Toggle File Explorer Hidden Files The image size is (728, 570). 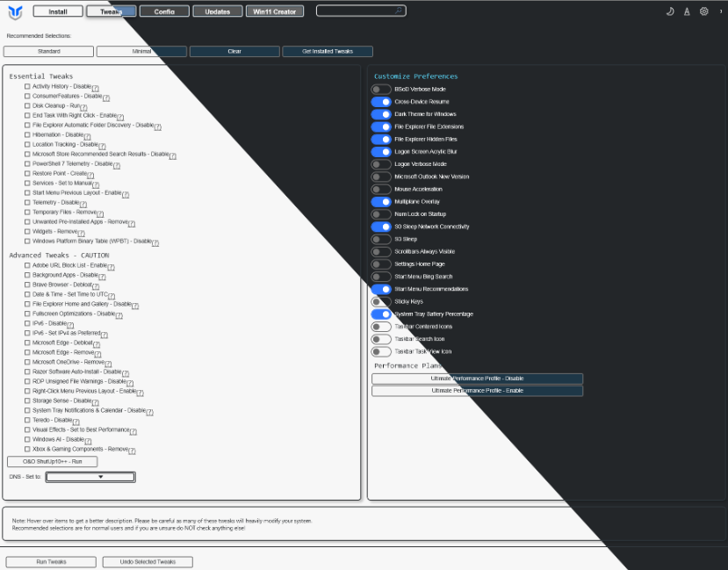381,140
